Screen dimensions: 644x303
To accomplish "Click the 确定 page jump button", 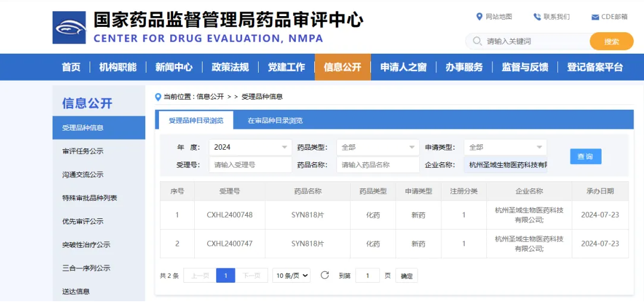I will pos(407,276).
